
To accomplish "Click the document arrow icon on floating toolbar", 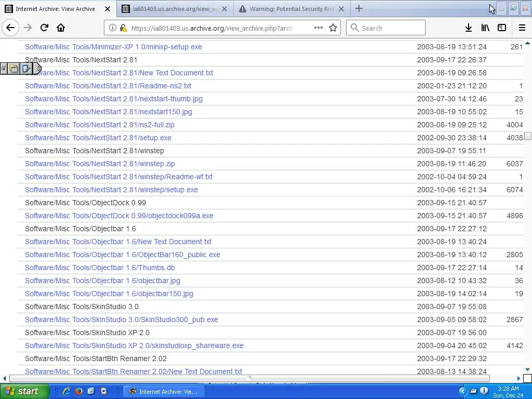I will tap(26, 69).
